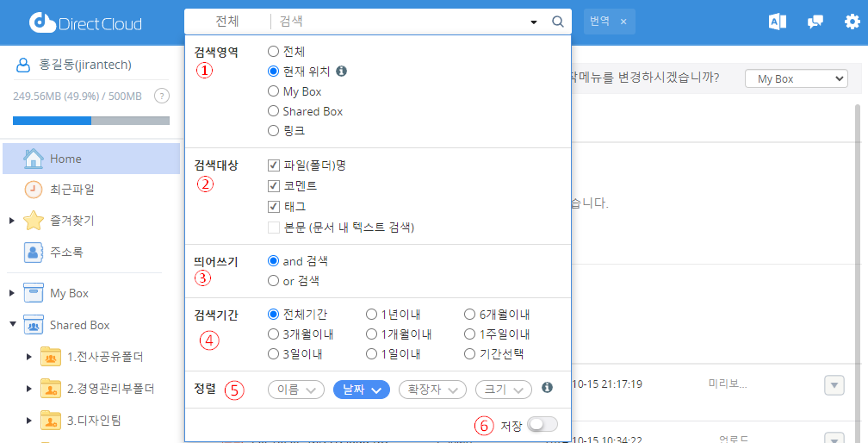
Task: Click the storage usage help icon
Action: pyautogui.click(x=161, y=96)
